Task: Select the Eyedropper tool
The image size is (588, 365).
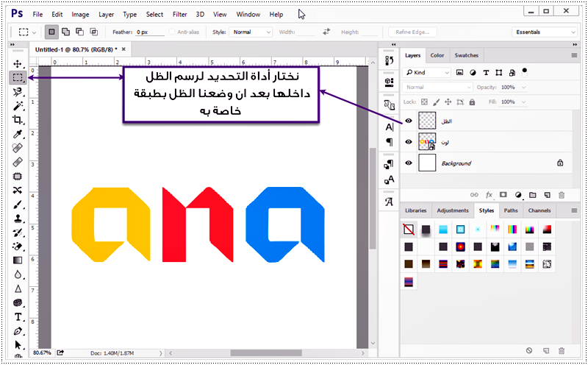Action: click(x=17, y=134)
